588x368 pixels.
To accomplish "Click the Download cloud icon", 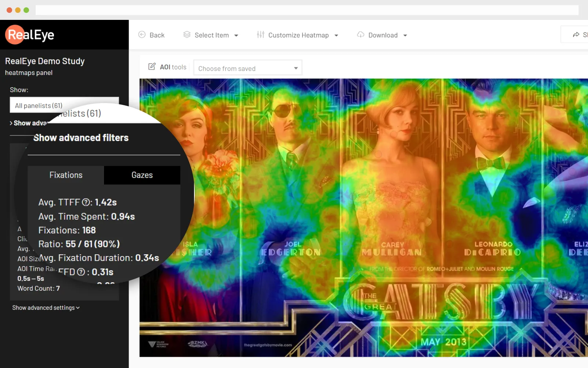I will tap(361, 35).
